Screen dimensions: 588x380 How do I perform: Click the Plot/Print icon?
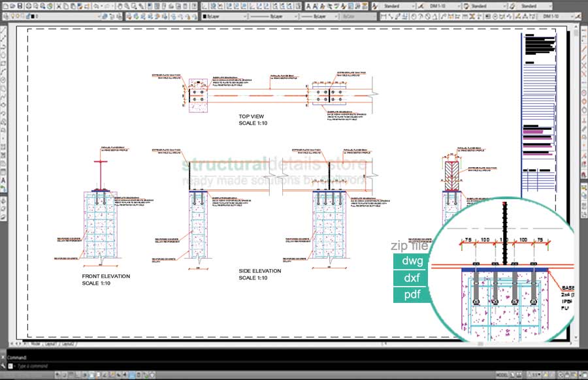click(27, 5)
